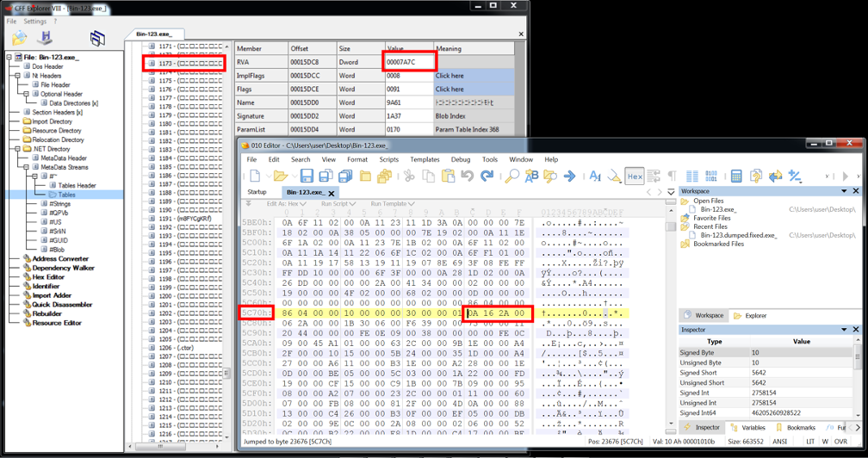Viewport: 868px width, 458px height.
Task: Click the Undo arrow in 010 Editor
Action: tap(467, 176)
